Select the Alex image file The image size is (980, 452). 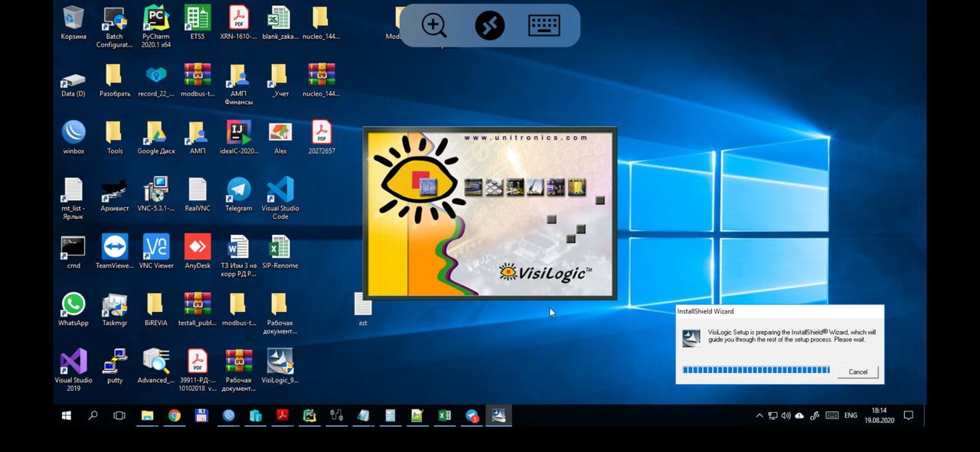(279, 138)
